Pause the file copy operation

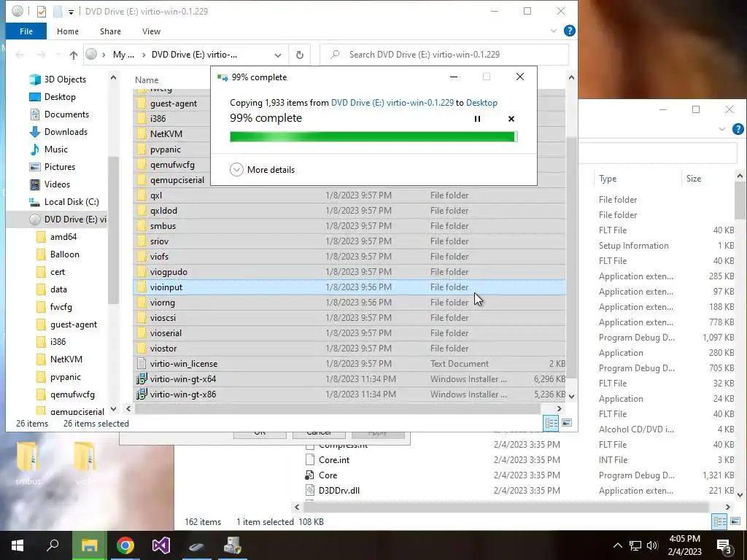coord(477,119)
